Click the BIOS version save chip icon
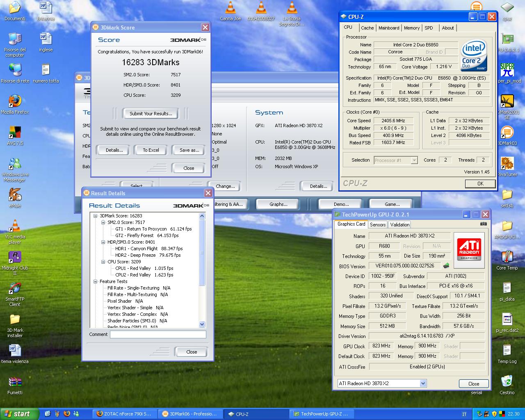The width and height of the screenshot is (525, 420). [446, 266]
